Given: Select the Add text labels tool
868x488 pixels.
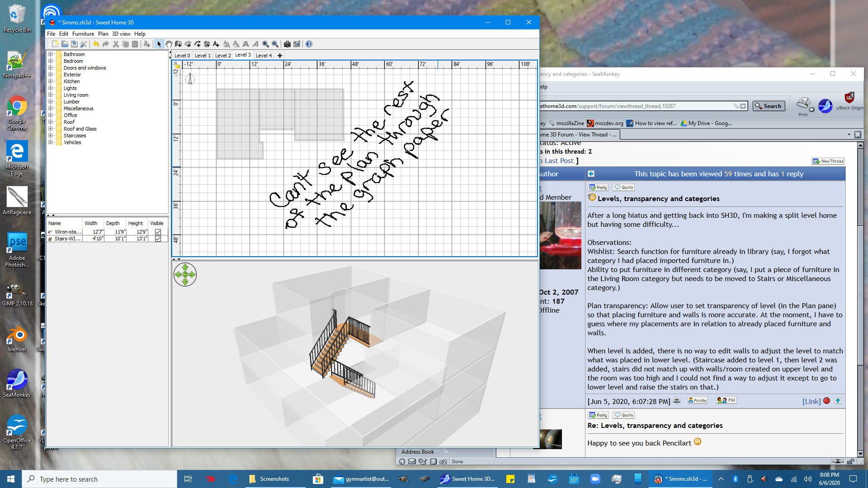Looking at the screenshot, I should pos(216,44).
